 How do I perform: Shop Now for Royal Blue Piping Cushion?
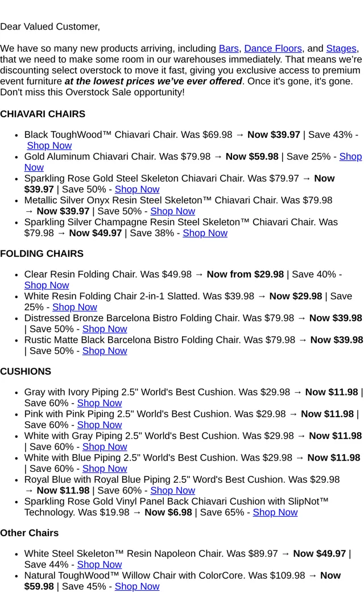[173, 491]
